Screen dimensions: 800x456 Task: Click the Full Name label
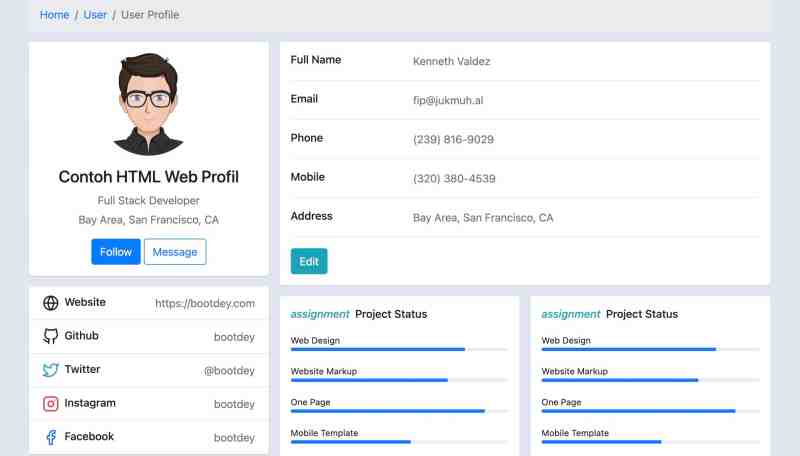pyautogui.click(x=316, y=60)
